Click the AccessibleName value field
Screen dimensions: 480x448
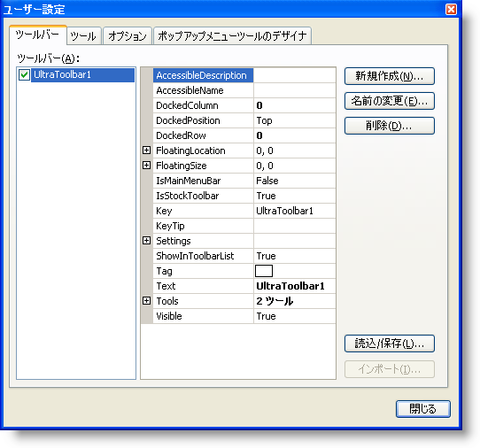pyautogui.click(x=295, y=90)
